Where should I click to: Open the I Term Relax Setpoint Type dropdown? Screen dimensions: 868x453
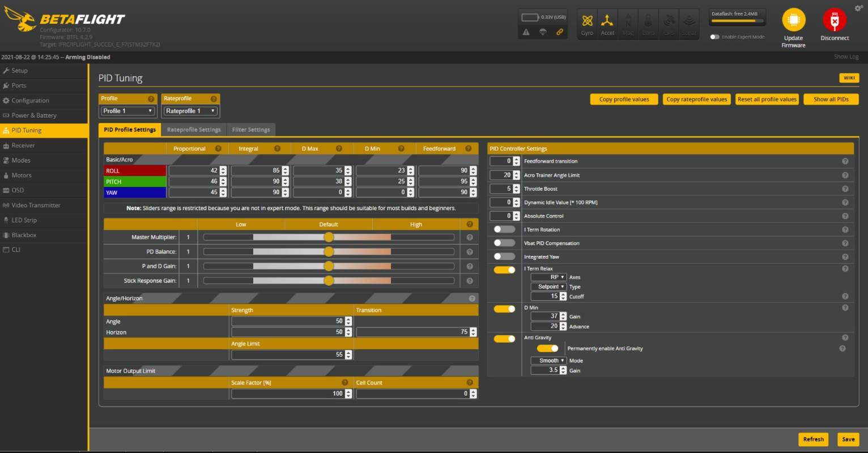click(548, 287)
